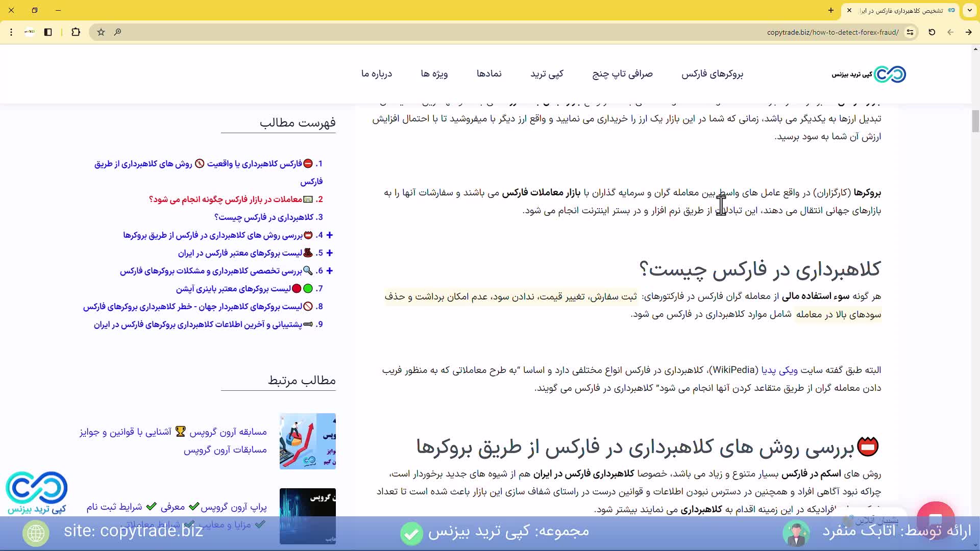
Task: Expand table of contents item 5
Action: click(x=330, y=253)
